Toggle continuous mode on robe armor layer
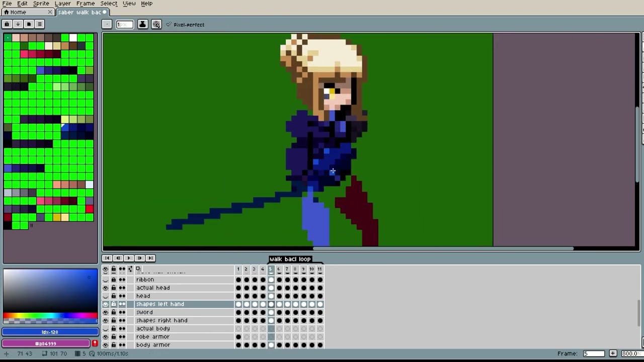644x362 pixels. click(122, 337)
